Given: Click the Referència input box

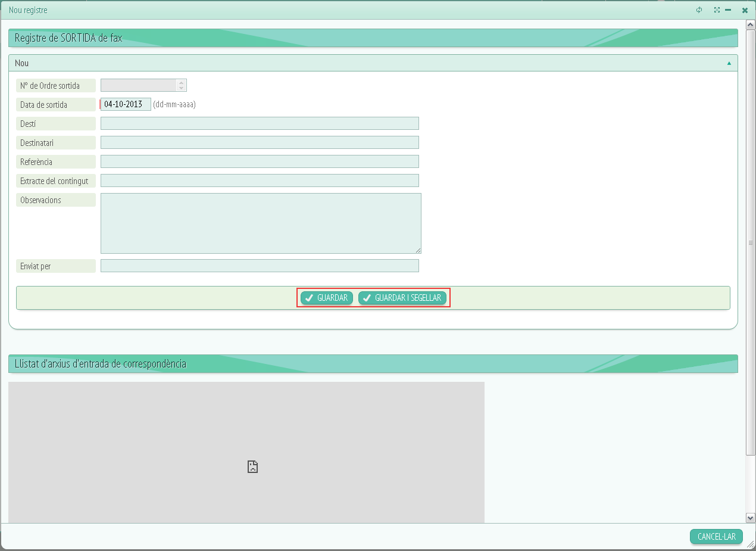Looking at the screenshot, I should [260, 161].
